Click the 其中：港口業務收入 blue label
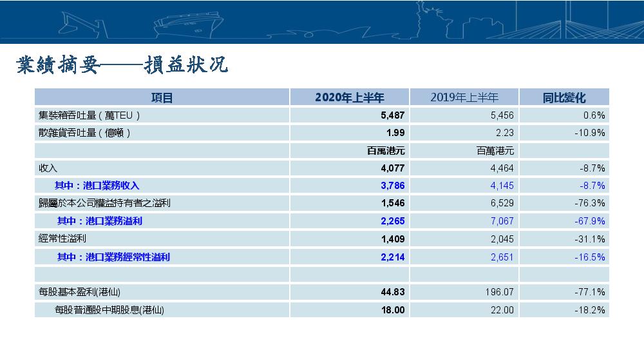The image size is (644, 363). pos(97,186)
